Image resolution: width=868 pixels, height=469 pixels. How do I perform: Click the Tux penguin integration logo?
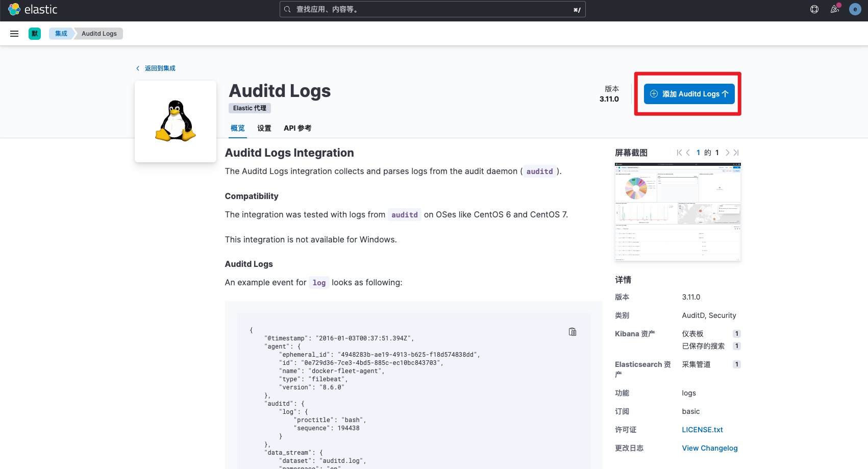point(176,121)
